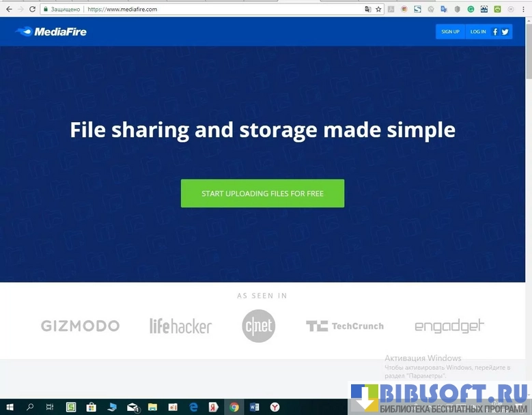This screenshot has height=415, width=532.
Task: Reload the page with the refresh button
Action: coord(32,10)
